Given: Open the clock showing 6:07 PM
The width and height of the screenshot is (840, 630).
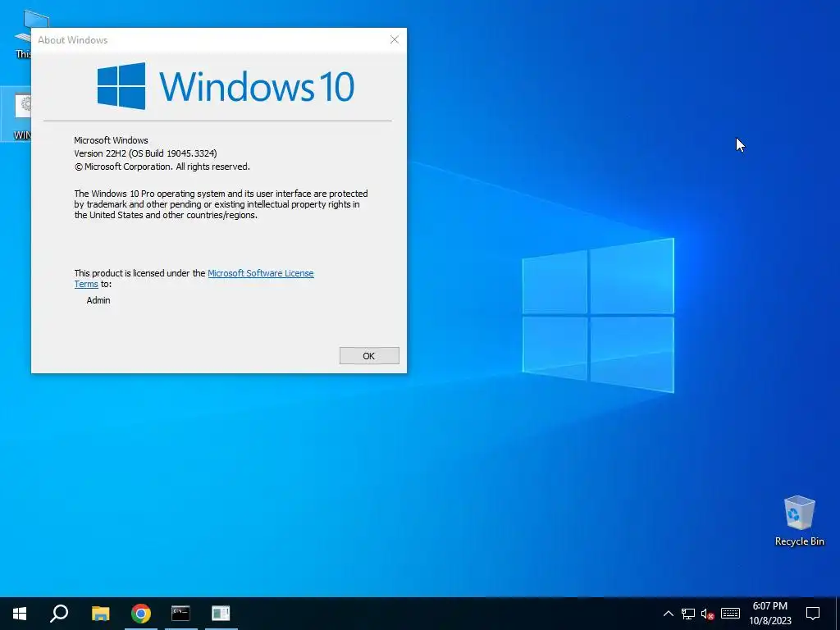Looking at the screenshot, I should (x=769, y=614).
